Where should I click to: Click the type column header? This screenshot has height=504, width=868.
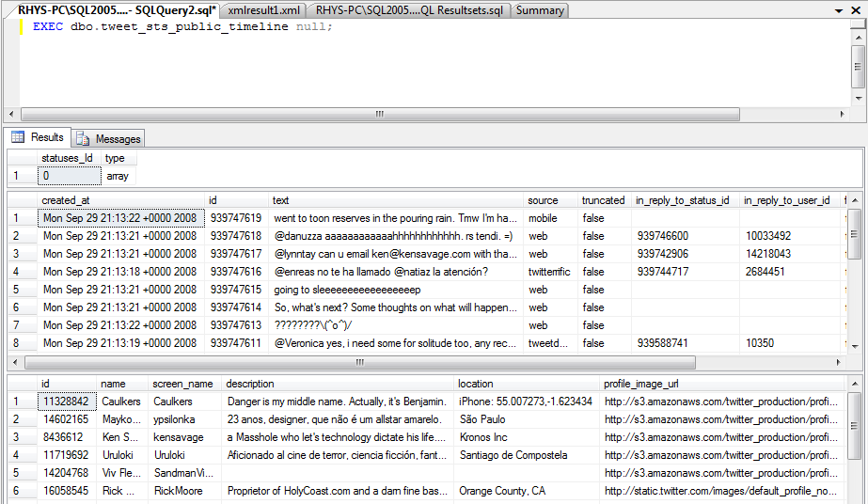click(119, 158)
